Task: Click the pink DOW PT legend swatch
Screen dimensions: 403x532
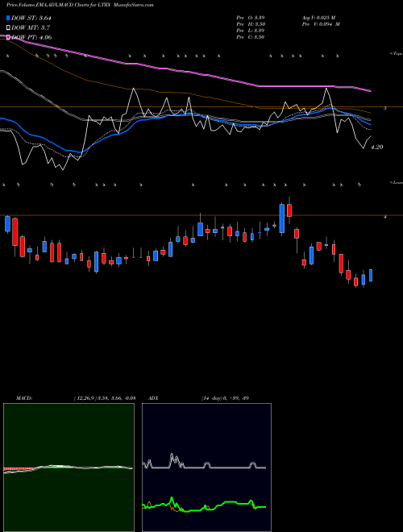Action: point(9,37)
